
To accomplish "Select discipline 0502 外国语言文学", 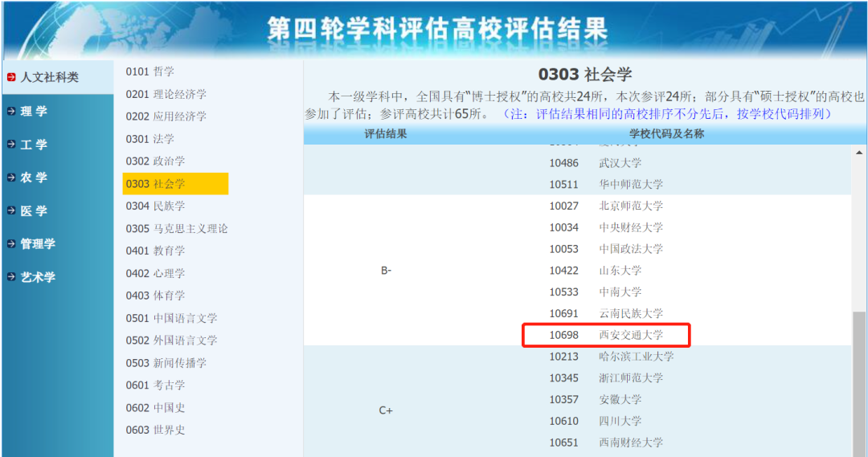I will pos(172,341).
